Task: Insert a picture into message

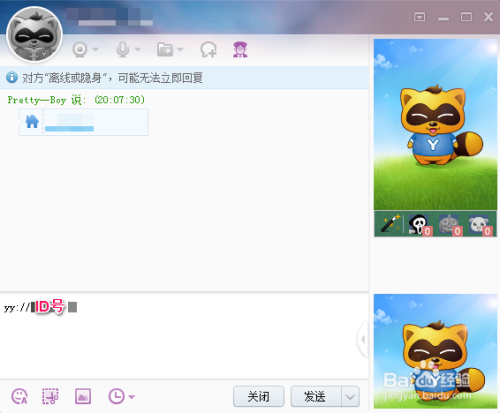Action: 83,396
